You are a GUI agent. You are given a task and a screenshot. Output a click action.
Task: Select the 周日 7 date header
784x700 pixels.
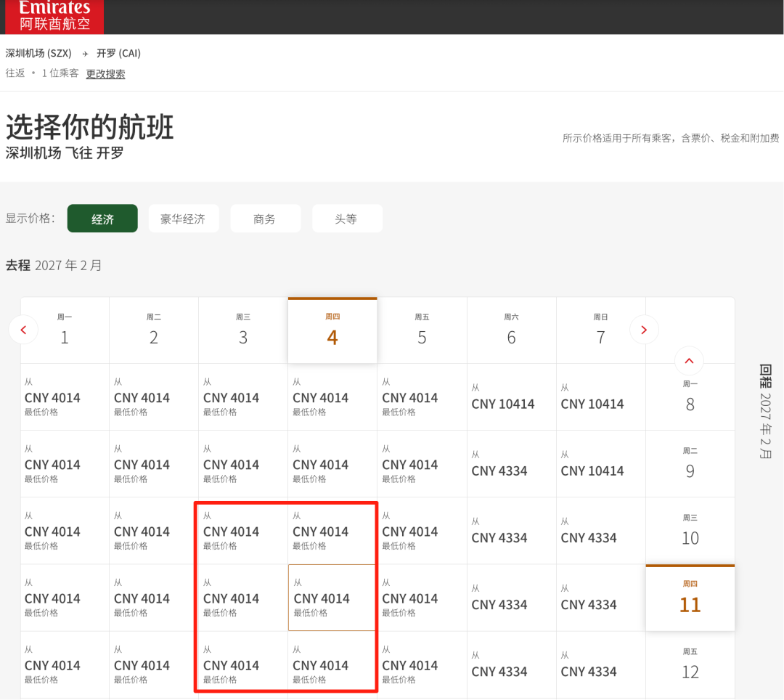coord(600,330)
